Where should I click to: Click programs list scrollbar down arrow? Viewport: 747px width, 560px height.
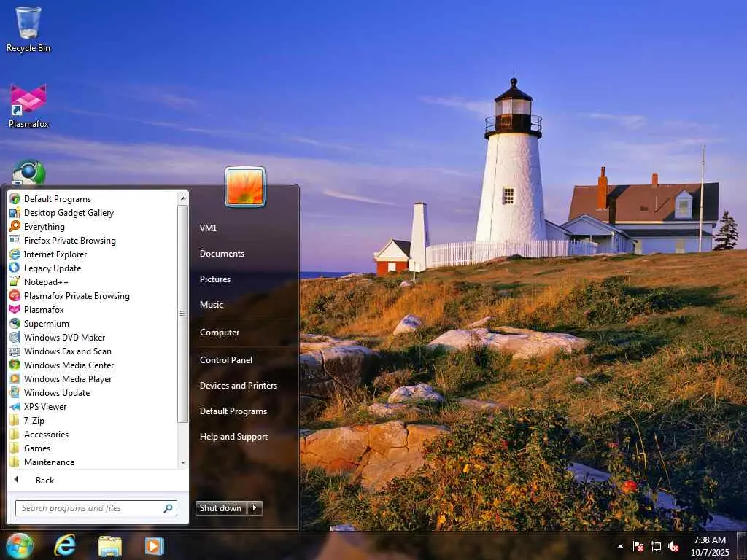(183, 463)
